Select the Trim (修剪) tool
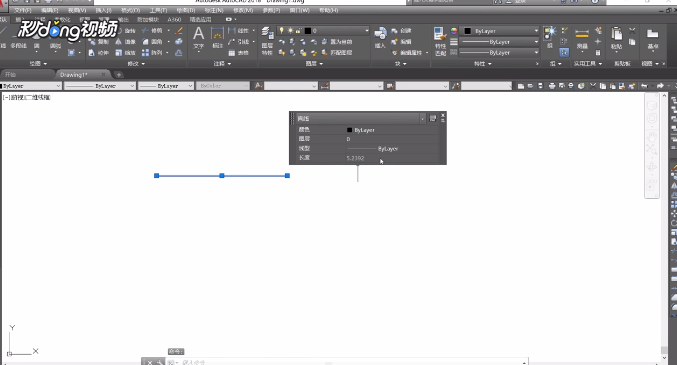 [152, 31]
